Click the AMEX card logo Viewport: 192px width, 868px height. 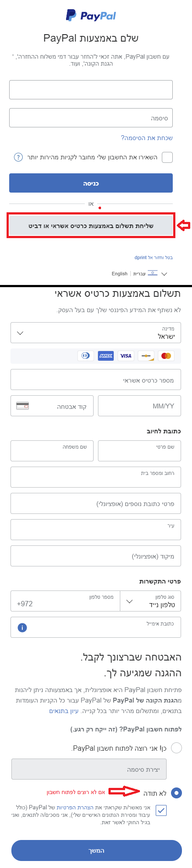pos(106,356)
